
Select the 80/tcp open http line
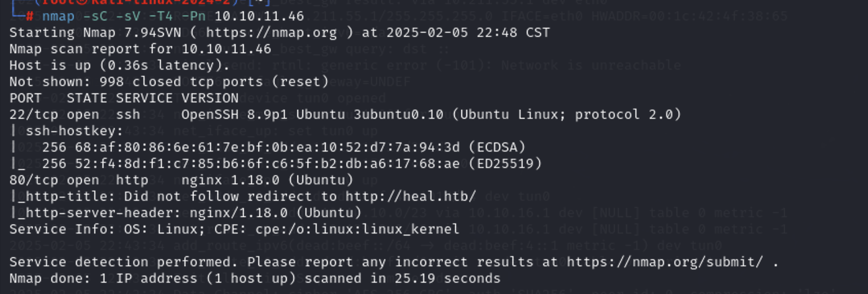coord(181,180)
